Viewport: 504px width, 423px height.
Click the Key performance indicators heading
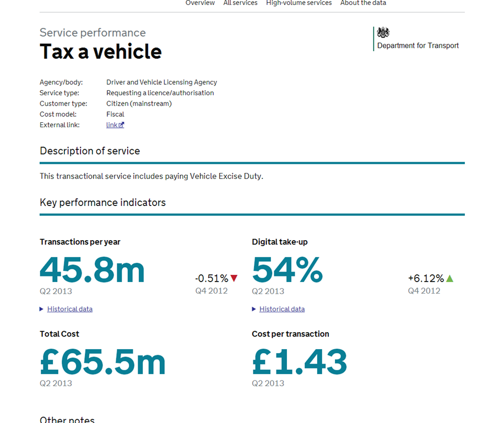coord(102,203)
